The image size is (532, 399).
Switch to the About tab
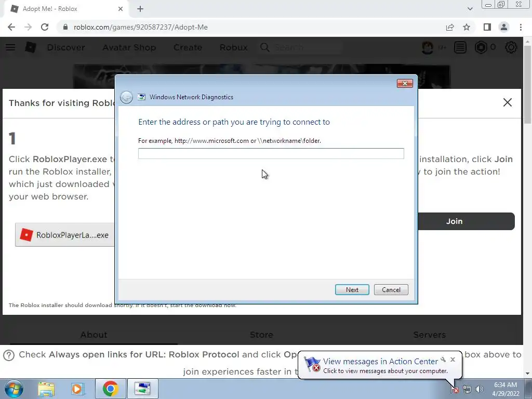94,335
